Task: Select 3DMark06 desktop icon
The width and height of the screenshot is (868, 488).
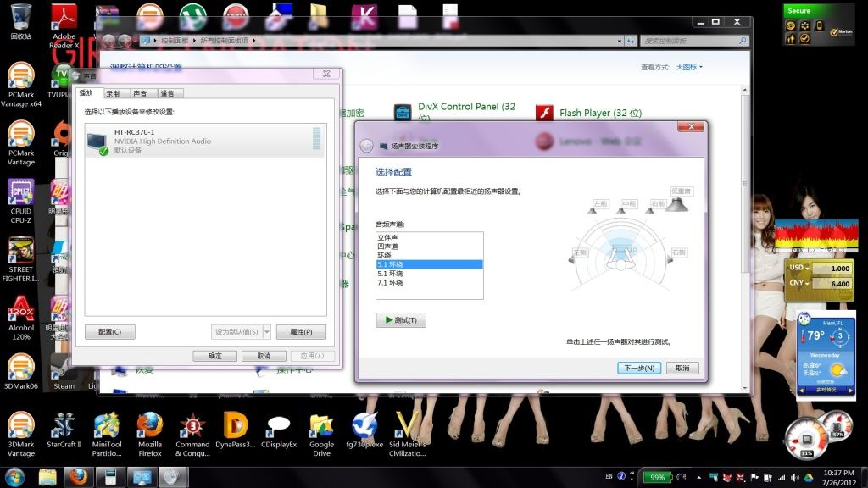Action: (21, 372)
